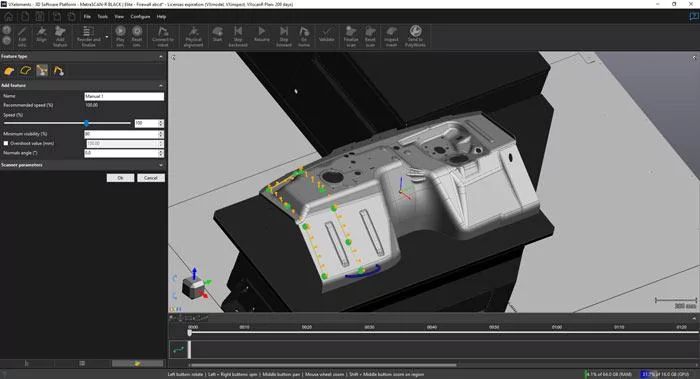Click the Go home robot icon
700x379 pixels.
tap(304, 36)
